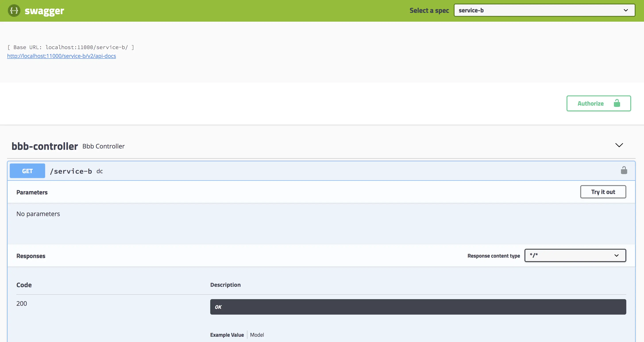Image resolution: width=644 pixels, height=342 pixels.
Task: Click the Bbb Controller description text
Action: tap(103, 146)
